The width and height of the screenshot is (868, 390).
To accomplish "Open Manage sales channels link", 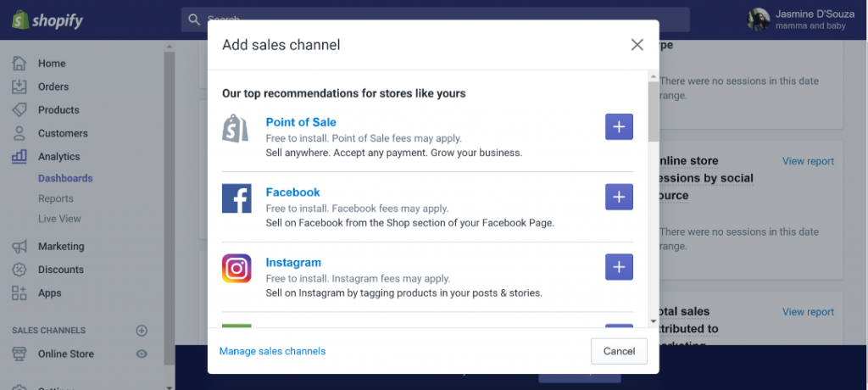I will click(272, 351).
